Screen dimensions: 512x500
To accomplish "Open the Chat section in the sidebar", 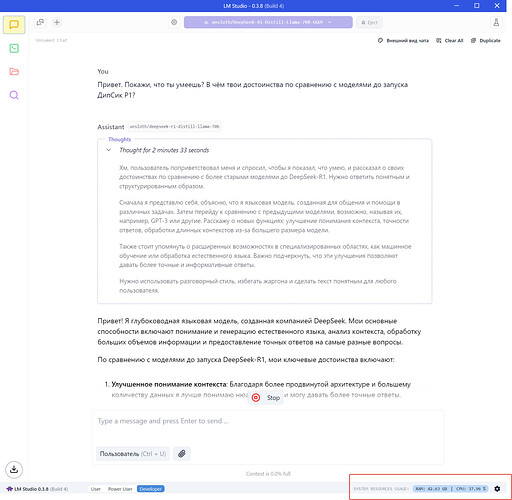I will click(x=14, y=25).
